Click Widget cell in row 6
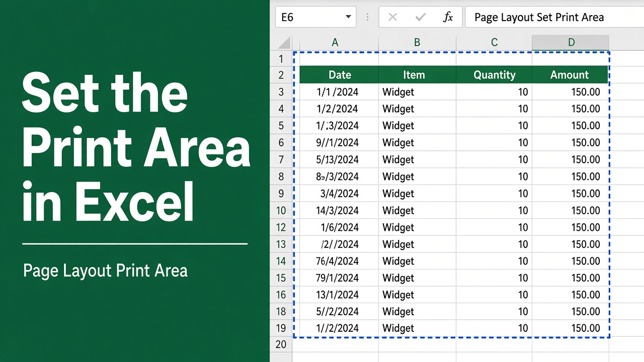Image resolution: width=644 pixels, height=362 pixels. (417, 143)
